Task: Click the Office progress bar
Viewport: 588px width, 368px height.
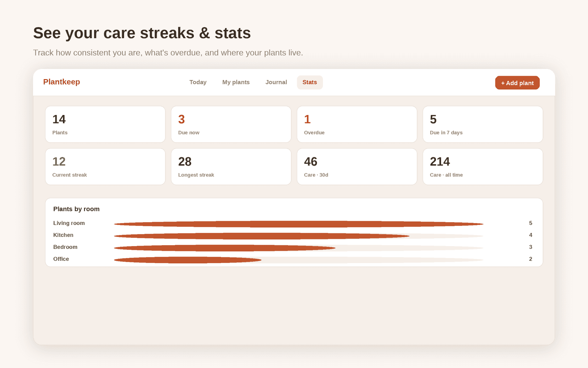Action: [299, 260]
